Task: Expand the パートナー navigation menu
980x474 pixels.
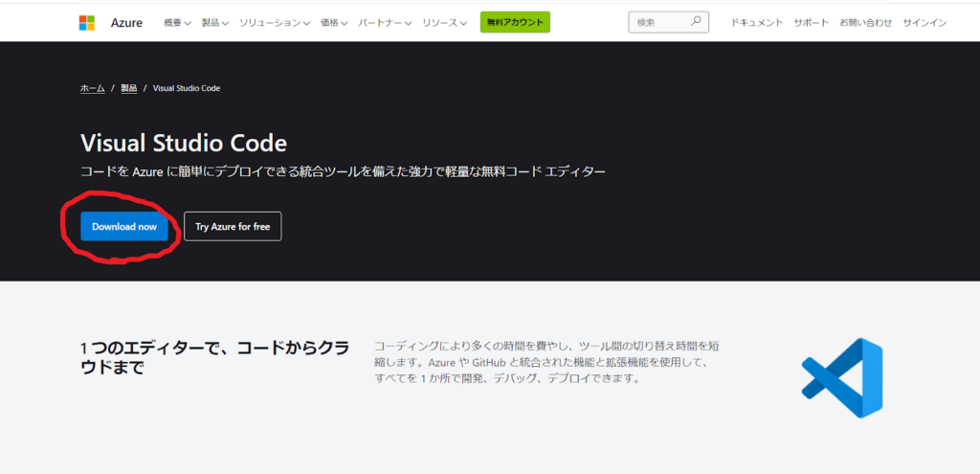Action: pos(385,22)
